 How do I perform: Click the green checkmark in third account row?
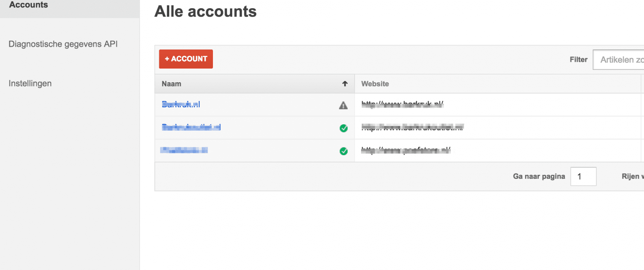(x=343, y=151)
